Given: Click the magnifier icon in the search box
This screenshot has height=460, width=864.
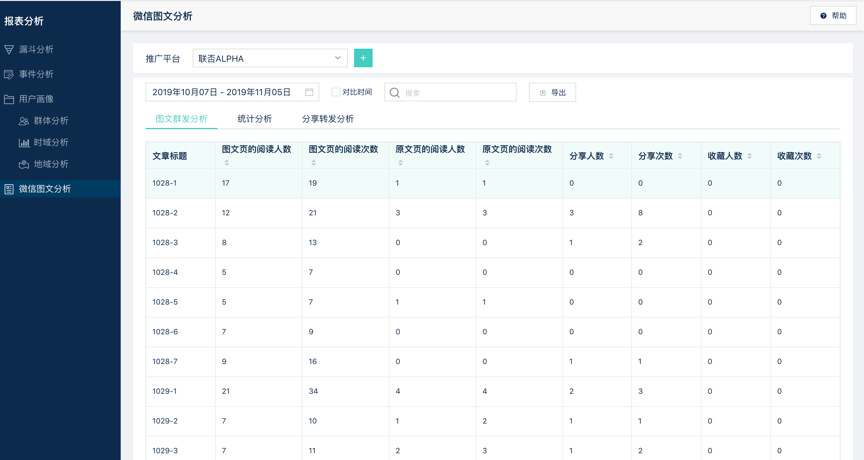Looking at the screenshot, I should (395, 93).
